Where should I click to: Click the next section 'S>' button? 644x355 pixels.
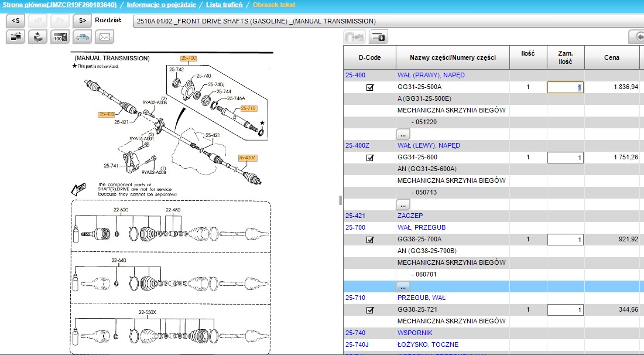83,21
